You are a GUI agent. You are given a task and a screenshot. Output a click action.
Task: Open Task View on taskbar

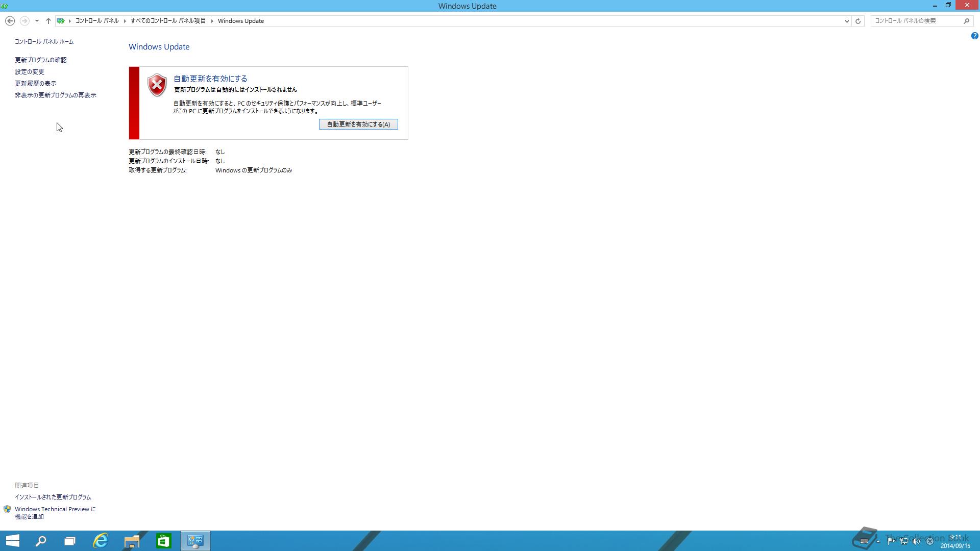click(70, 541)
